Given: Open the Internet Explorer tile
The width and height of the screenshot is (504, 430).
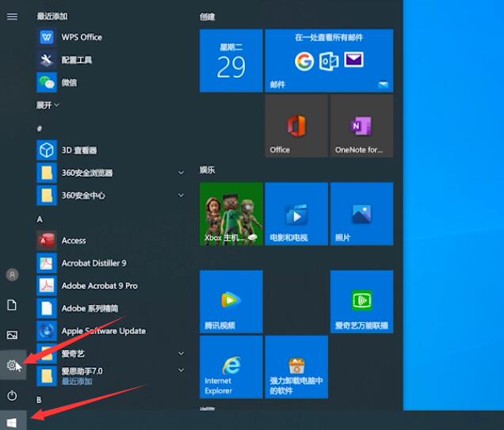Looking at the screenshot, I should [231, 367].
